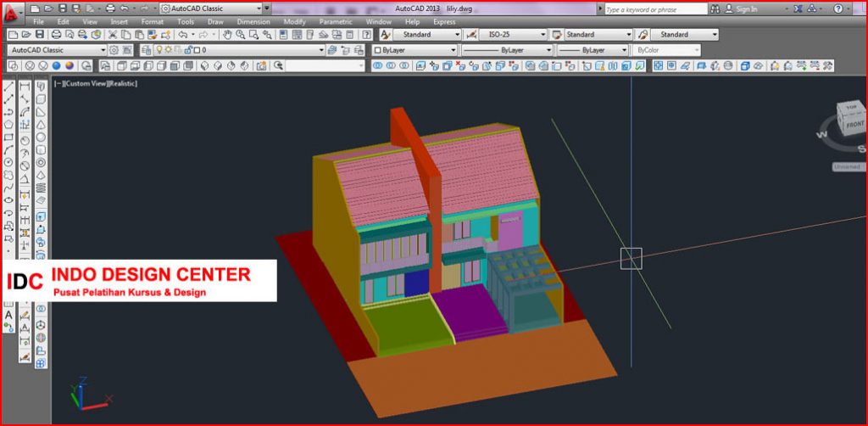868x426 pixels.
Task: Click the Cut scissors icon
Action: [113, 35]
